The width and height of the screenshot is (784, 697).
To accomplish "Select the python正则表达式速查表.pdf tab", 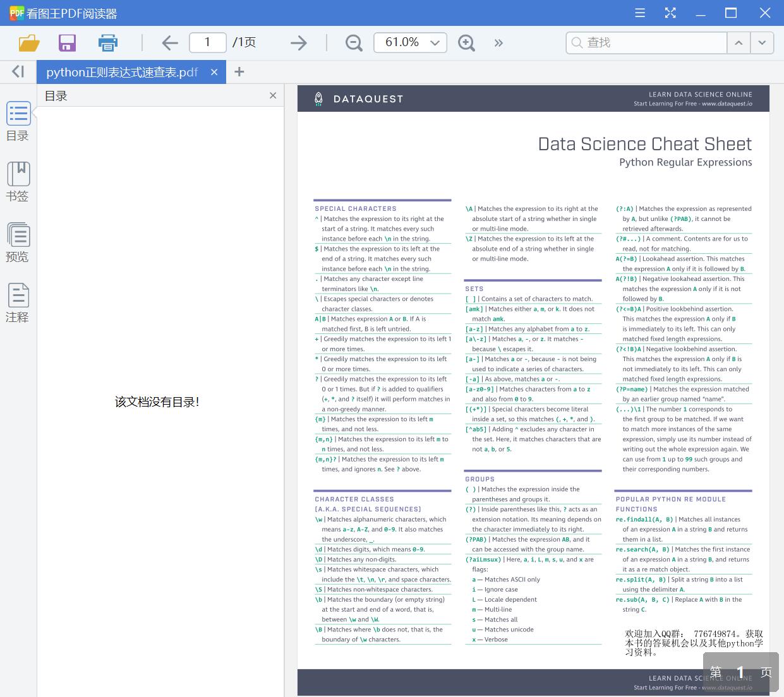I will click(x=122, y=72).
